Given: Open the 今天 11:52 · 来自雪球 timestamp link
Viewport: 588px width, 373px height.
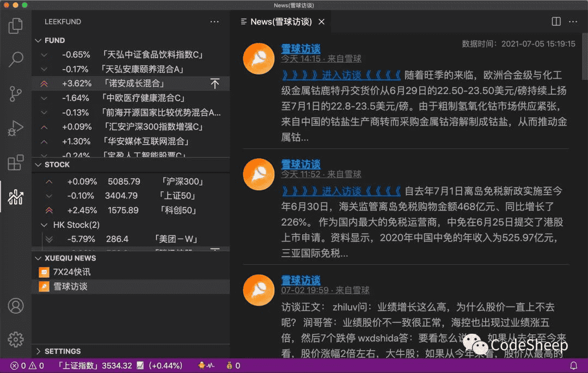Looking at the screenshot, I should click(321, 174).
